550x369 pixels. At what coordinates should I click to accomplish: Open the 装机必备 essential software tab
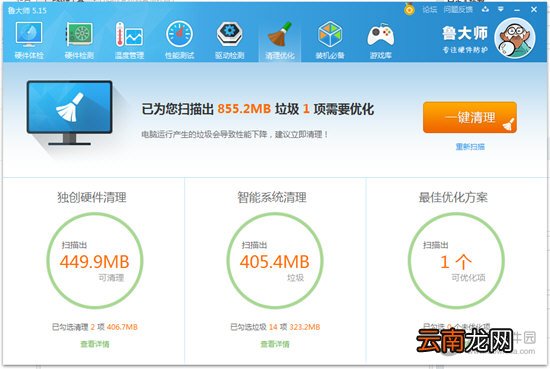(x=330, y=40)
